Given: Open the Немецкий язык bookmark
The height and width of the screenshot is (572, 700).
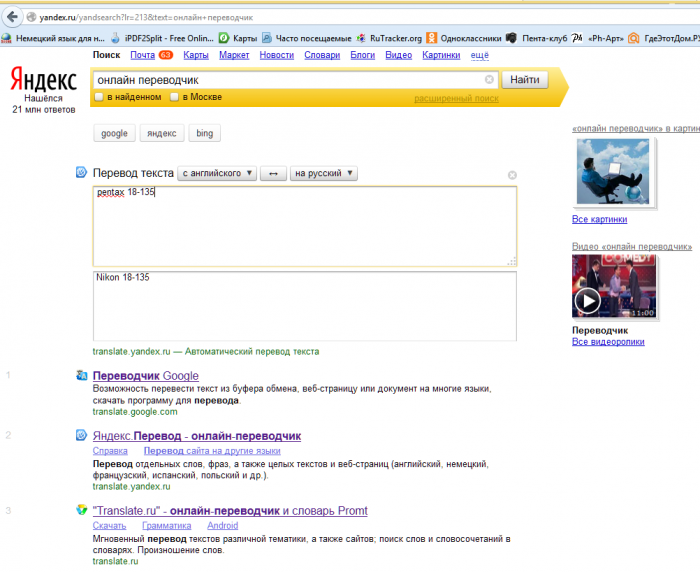Looking at the screenshot, I should (x=53, y=38).
